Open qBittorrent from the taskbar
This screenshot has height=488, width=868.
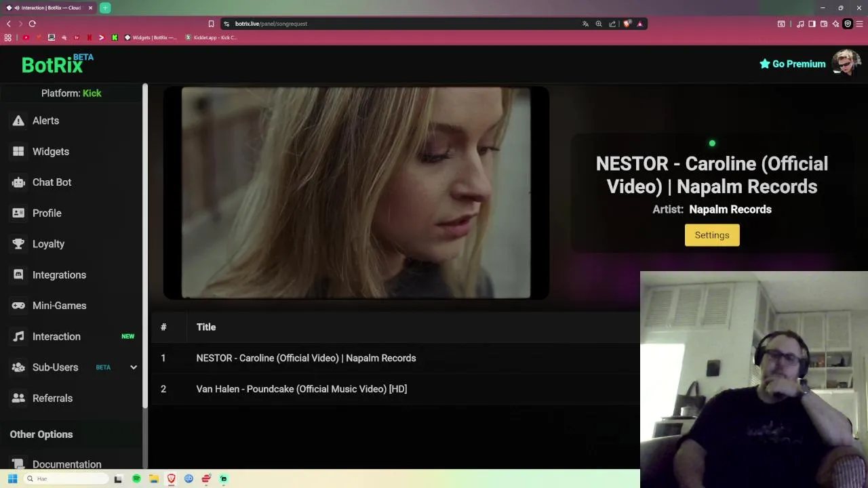(189, 479)
